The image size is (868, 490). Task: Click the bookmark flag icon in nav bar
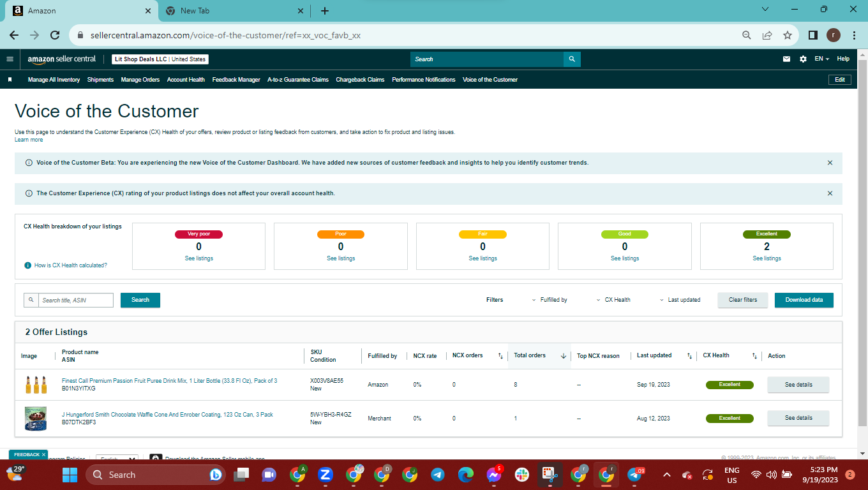10,80
